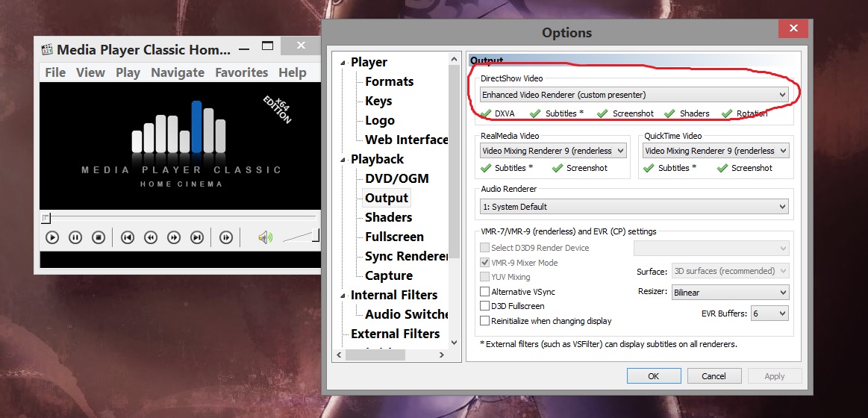Image resolution: width=868 pixels, height=418 pixels.
Task: Select External Filters in the options tree
Action: [x=396, y=334]
